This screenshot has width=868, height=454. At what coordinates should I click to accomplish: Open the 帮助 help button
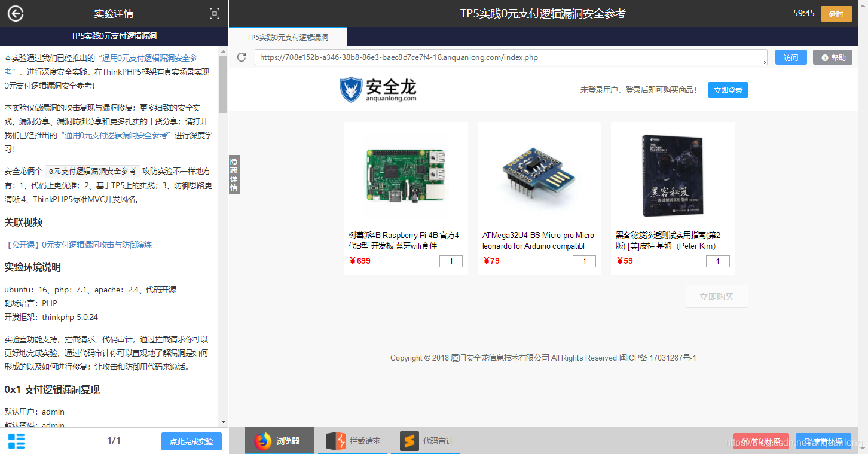(x=833, y=57)
